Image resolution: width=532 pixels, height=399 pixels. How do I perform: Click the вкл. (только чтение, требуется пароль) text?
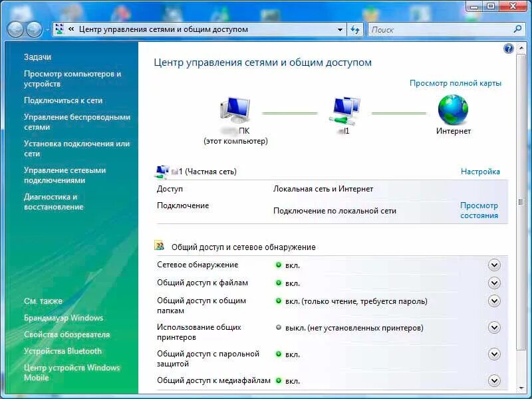click(x=356, y=301)
